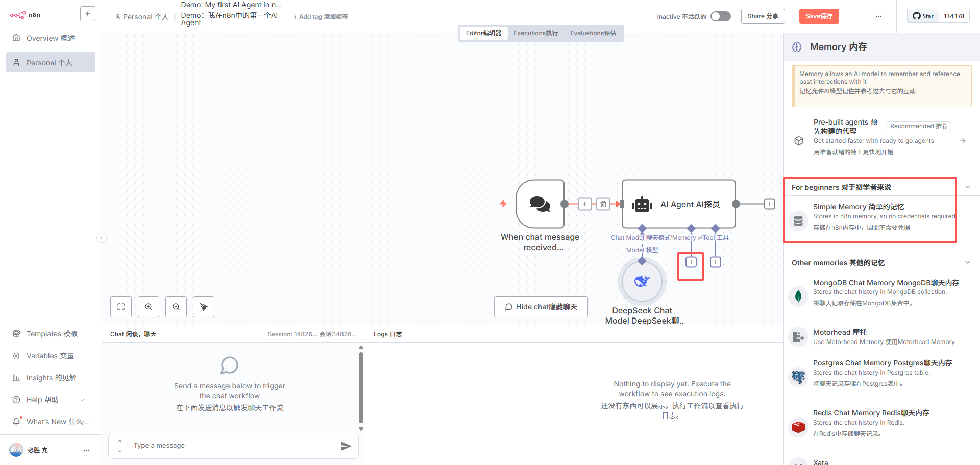Open the user account options menu
This screenshot has width=980, height=465.
86,450
